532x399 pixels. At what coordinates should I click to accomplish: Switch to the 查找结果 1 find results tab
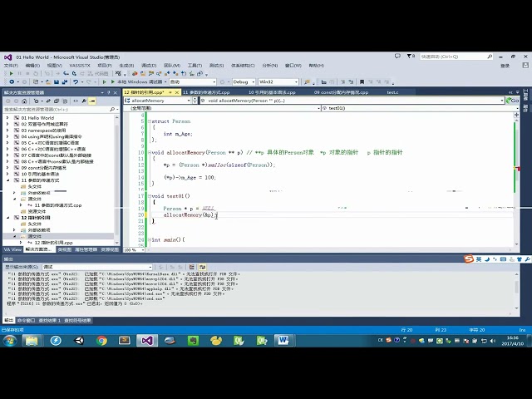coord(50,320)
